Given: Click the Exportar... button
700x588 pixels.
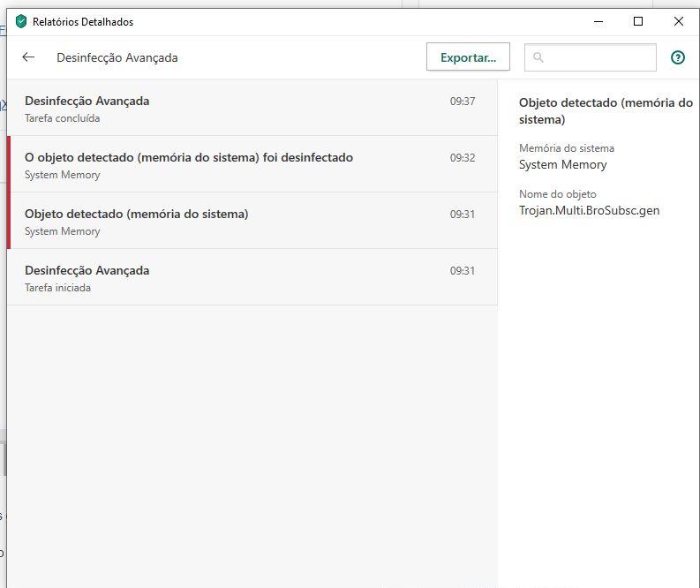Looking at the screenshot, I should (x=468, y=57).
